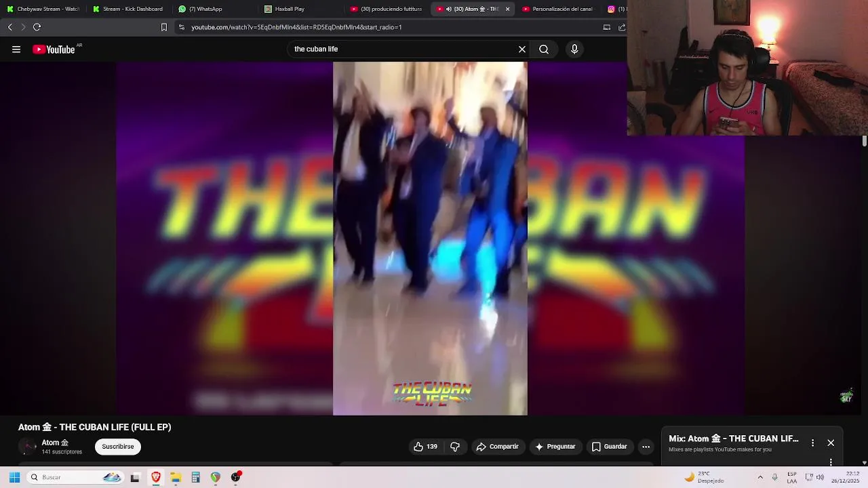Clear the search text with X
Image resolution: width=868 pixels, height=488 pixels.
click(522, 49)
